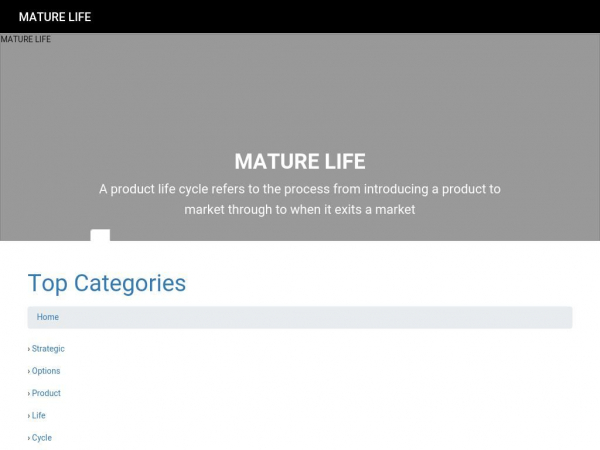Image resolution: width=600 pixels, height=450 pixels.
Task: Go to Home in the breadcrumb
Action: tap(48, 317)
